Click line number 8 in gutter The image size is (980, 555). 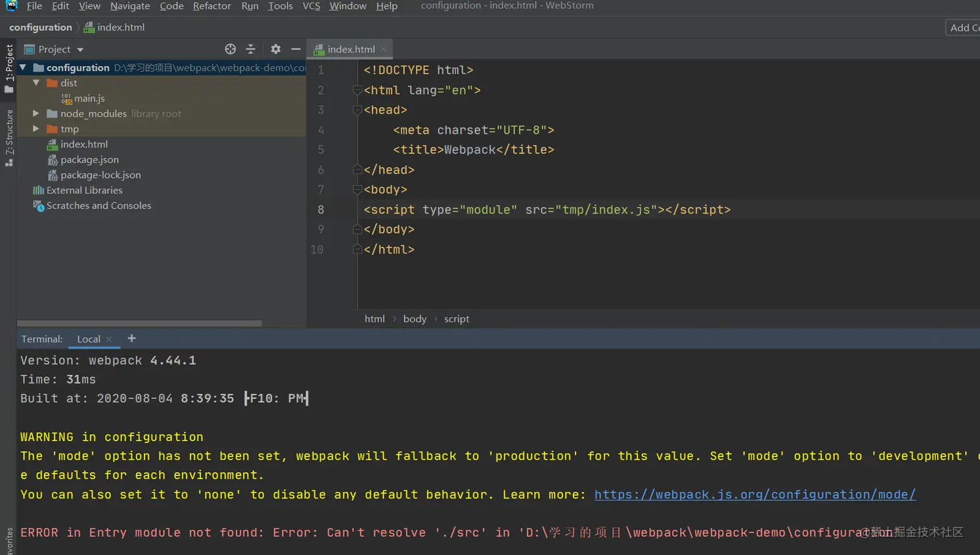pyautogui.click(x=321, y=210)
